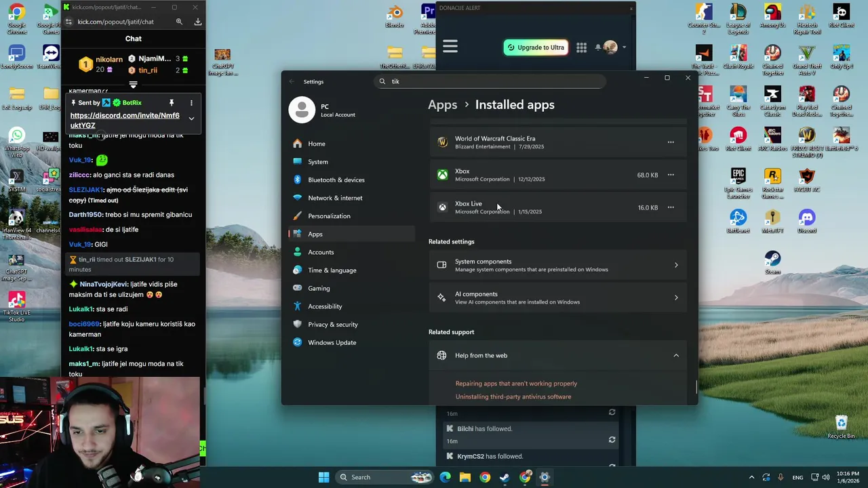Image resolution: width=868 pixels, height=488 pixels.
Task: Click the zoom magnifier in Kick popout address bar
Action: click(179, 22)
